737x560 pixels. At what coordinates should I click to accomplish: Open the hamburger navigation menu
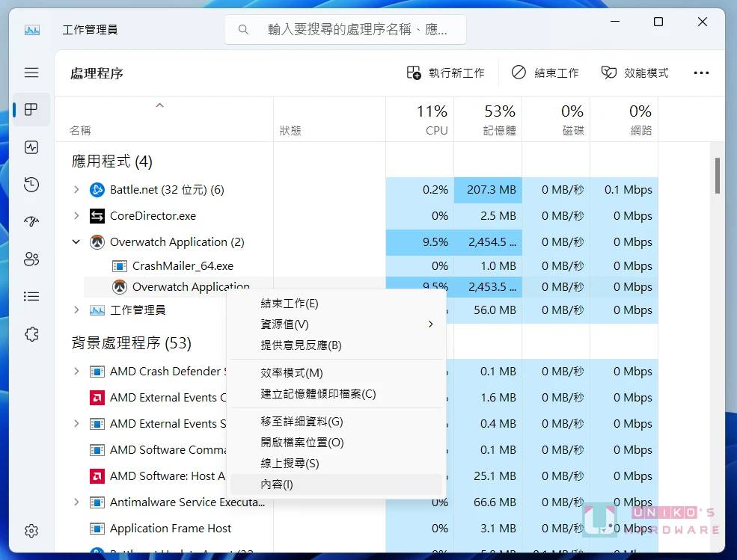(x=31, y=73)
